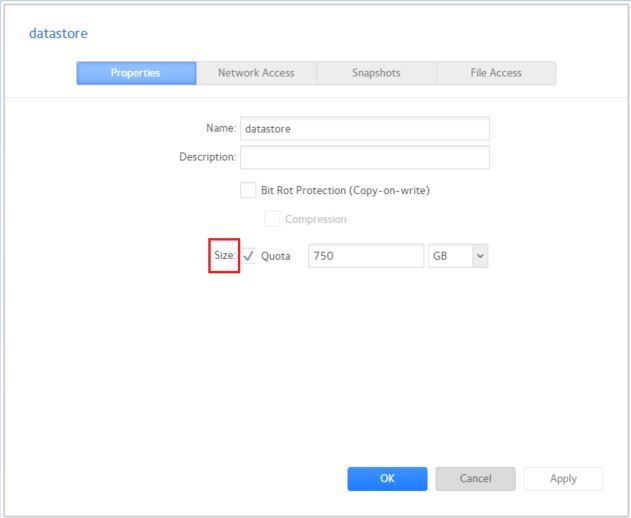Expand the GB size unit dropdown
This screenshot has width=631, height=518.
tap(458, 256)
